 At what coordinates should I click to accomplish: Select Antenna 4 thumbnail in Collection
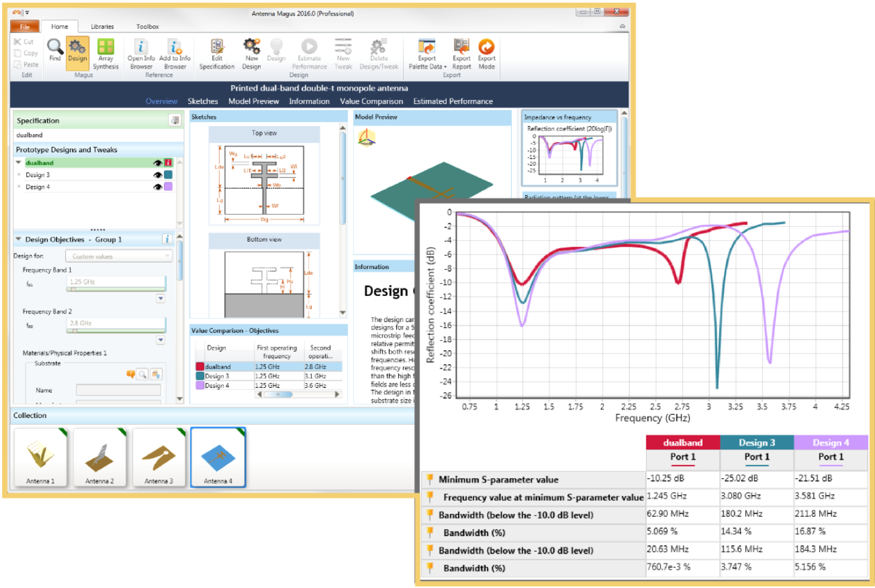218,458
